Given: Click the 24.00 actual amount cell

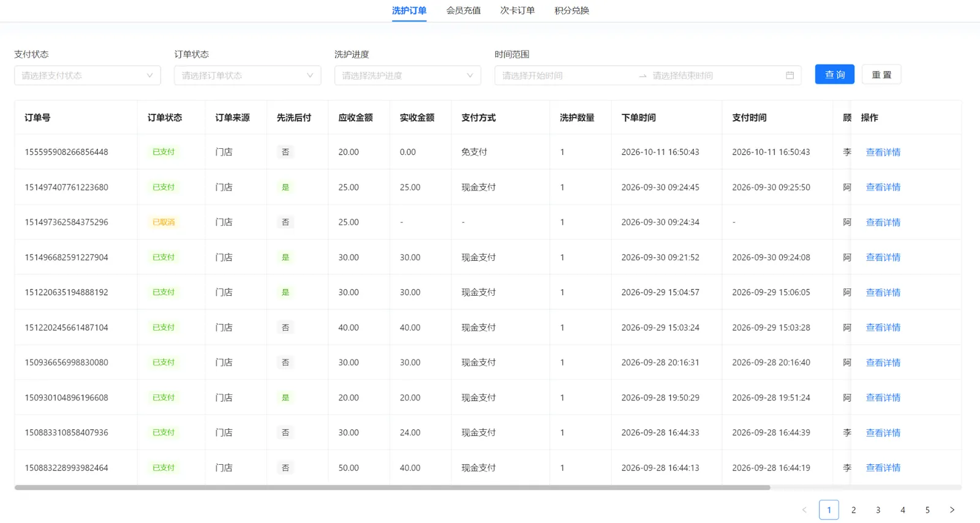Looking at the screenshot, I should point(410,432).
